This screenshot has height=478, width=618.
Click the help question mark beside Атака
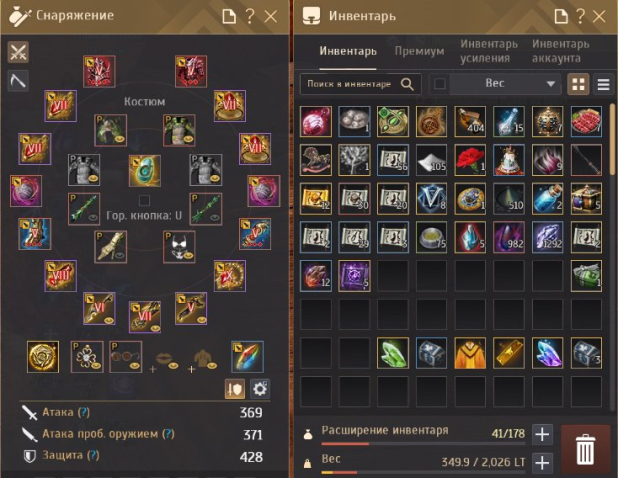pos(84,412)
